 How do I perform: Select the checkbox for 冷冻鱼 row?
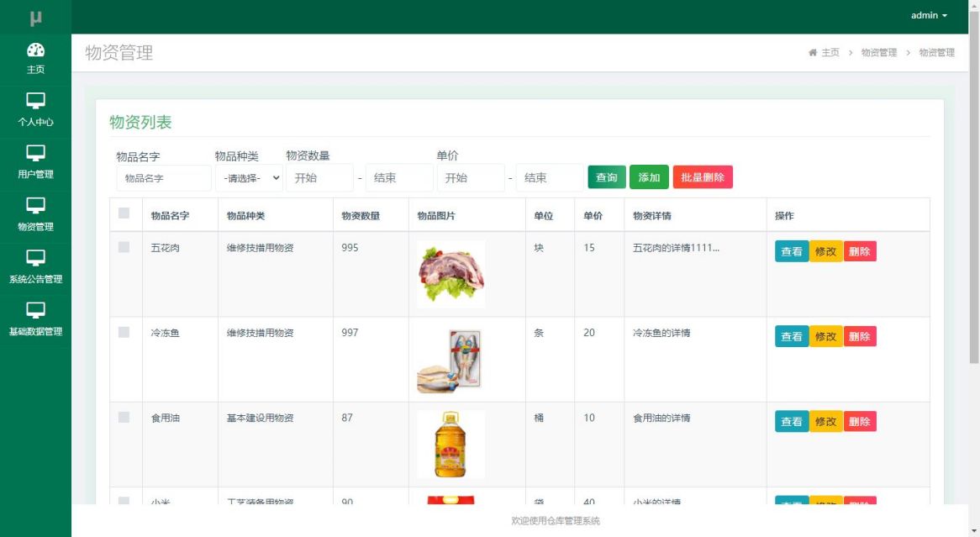(x=124, y=332)
